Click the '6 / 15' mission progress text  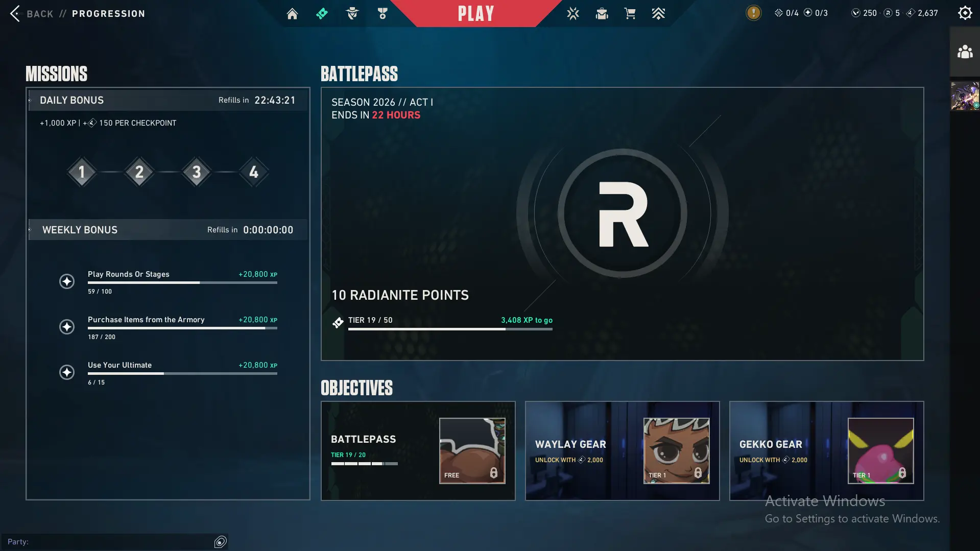pyautogui.click(x=96, y=382)
